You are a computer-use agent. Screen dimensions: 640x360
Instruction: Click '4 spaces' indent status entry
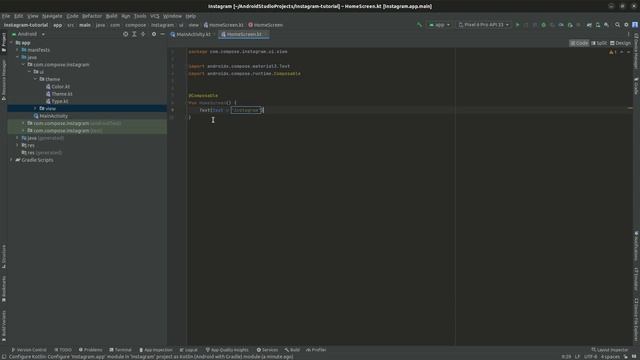pos(610,357)
